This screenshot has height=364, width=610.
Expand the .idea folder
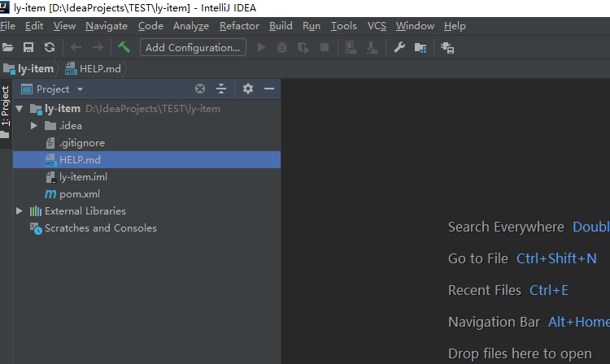click(x=34, y=126)
